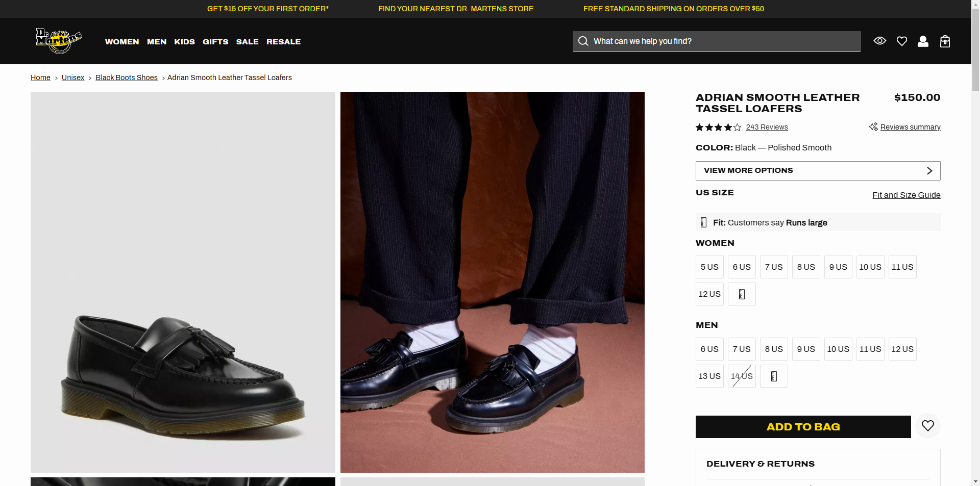Open the Men menu
This screenshot has width=980, height=486.
[157, 42]
